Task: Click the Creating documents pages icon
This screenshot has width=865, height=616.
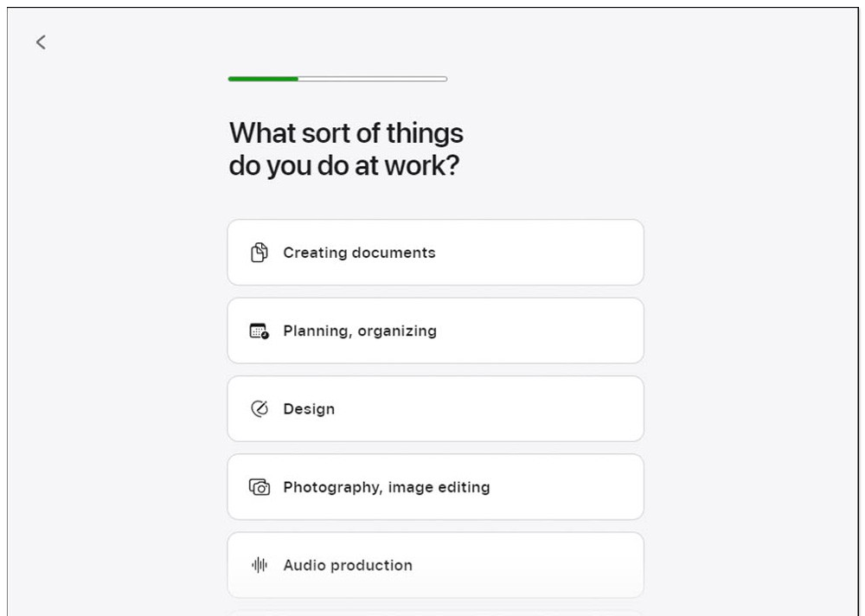Action: tap(259, 253)
